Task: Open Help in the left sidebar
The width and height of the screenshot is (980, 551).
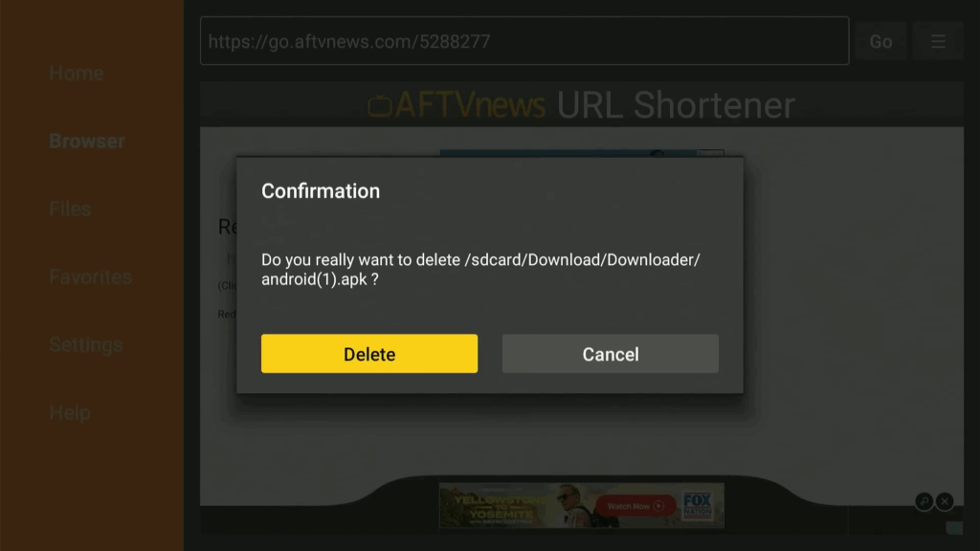Action: click(x=70, y=412)
